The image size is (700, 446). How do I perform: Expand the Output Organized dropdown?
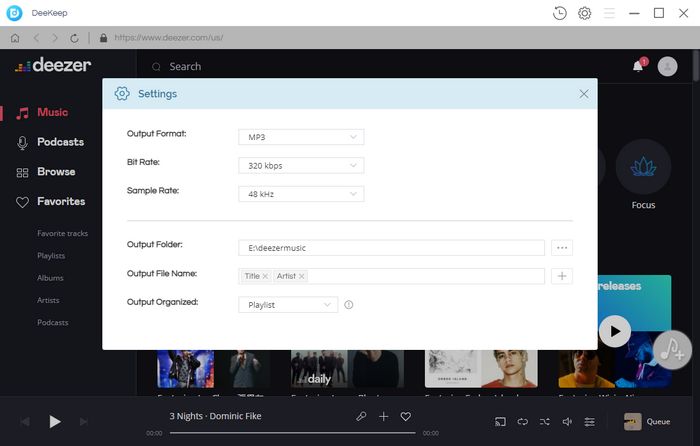coord(288,305)
